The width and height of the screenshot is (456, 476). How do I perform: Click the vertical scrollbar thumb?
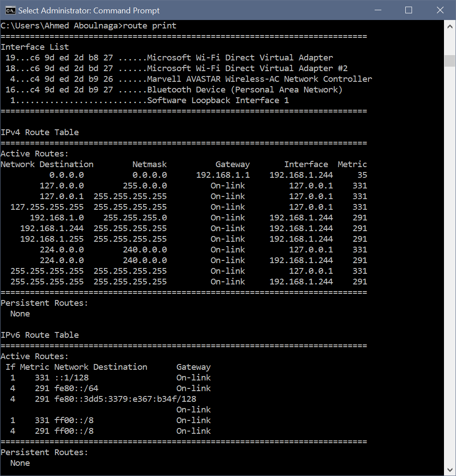[x=450, y=61]
